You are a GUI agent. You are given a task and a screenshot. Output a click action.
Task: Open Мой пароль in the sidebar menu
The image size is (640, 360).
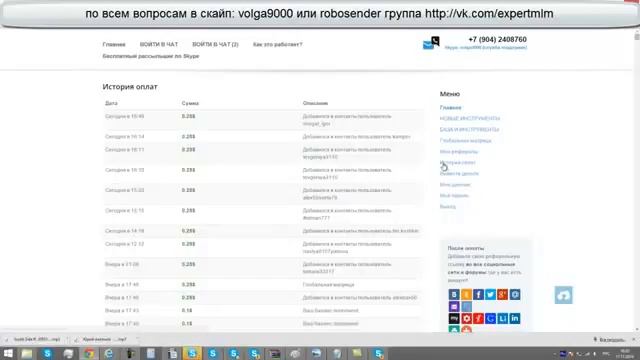(454, 196)
